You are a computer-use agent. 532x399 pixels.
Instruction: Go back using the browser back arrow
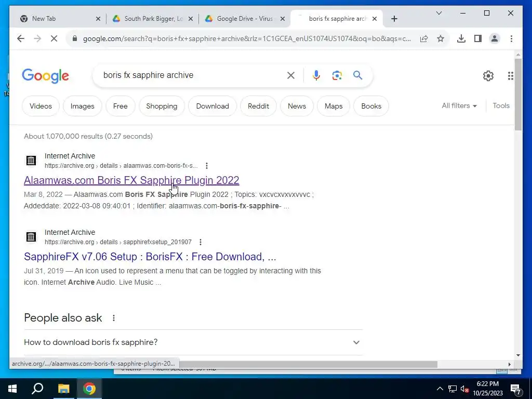point(21,38)
